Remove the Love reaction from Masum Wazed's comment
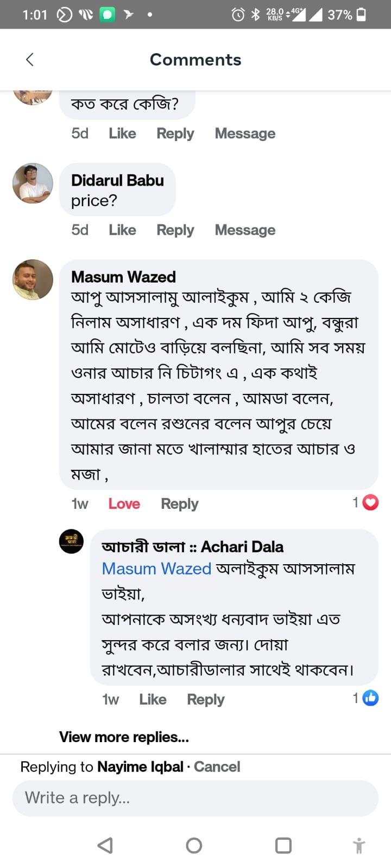Viewport: 391px width, 868px height. [x=124, y=503]
